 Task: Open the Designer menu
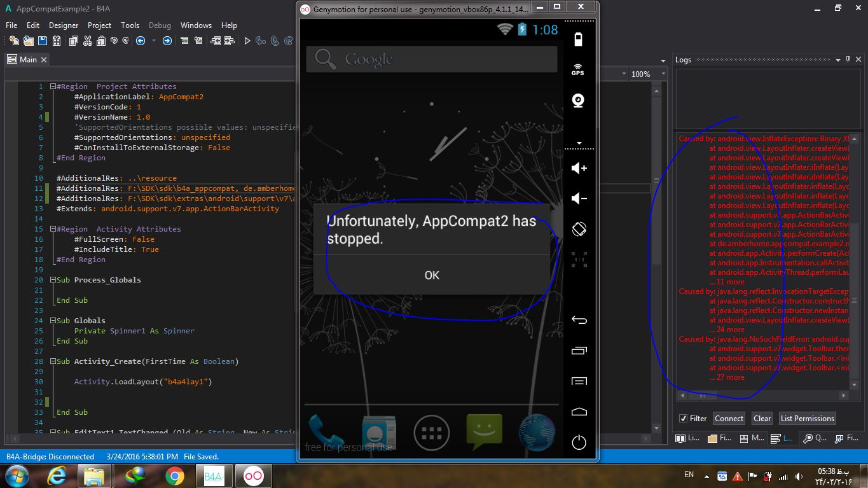64,25
